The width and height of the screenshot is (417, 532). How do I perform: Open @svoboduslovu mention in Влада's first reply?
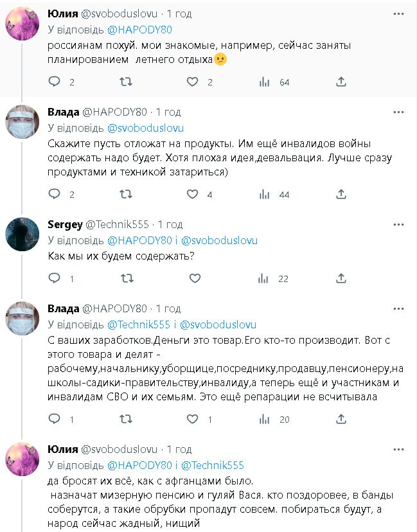click(x=145, y=128)
